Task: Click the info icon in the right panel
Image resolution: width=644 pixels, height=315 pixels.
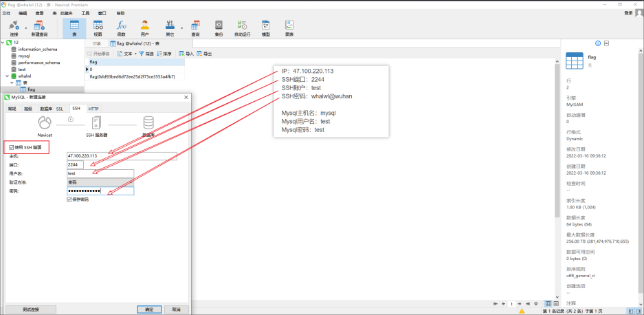Action: click(x=598, y=43)
